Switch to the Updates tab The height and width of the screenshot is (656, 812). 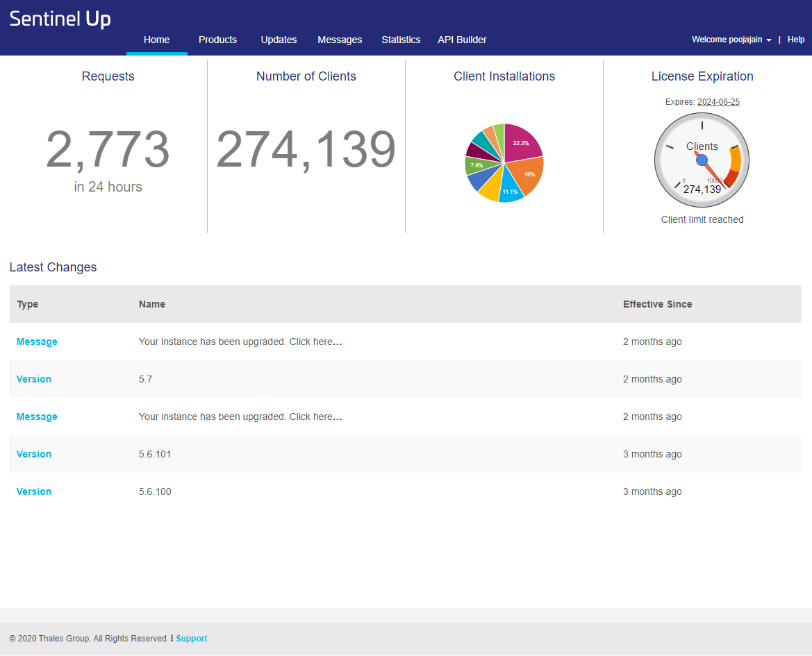(x=279, y=40)
